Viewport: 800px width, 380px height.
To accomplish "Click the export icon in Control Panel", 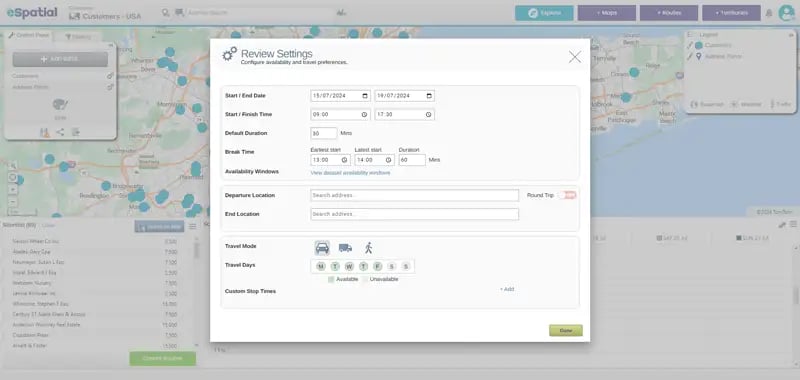I will click(76, 132).
